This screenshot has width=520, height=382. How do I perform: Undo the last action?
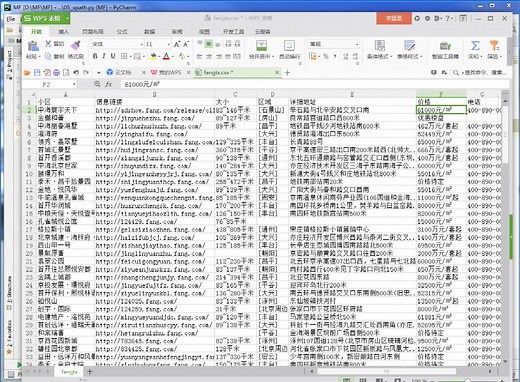tap(76, 72)
